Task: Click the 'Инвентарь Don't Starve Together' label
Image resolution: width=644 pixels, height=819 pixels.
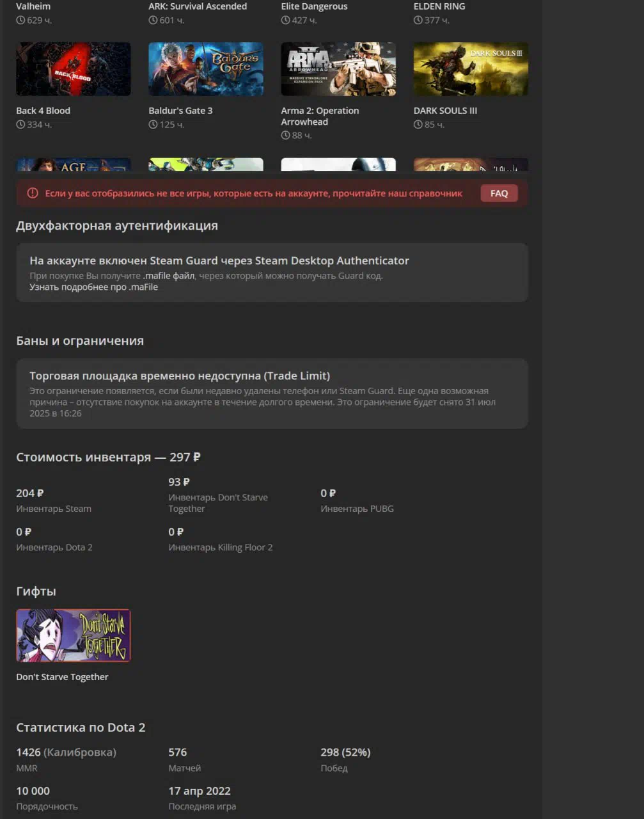Action: pyautogui.click(x=218, y=503)
